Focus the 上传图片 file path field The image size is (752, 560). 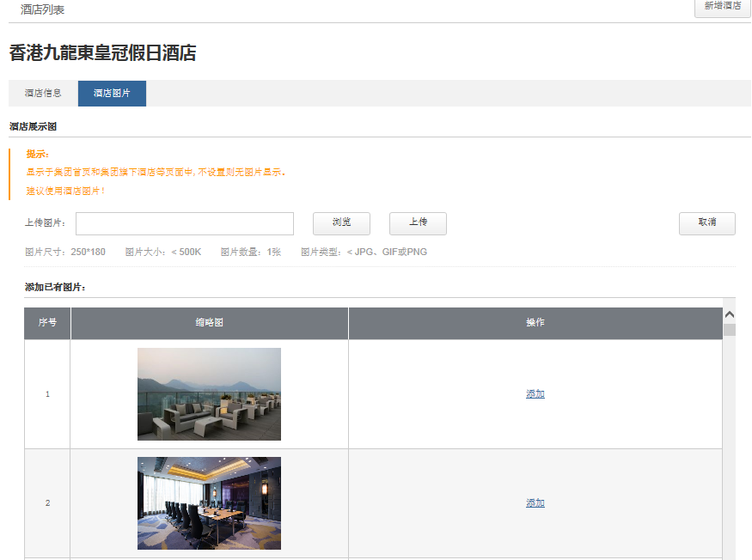[x=185, y=223]
